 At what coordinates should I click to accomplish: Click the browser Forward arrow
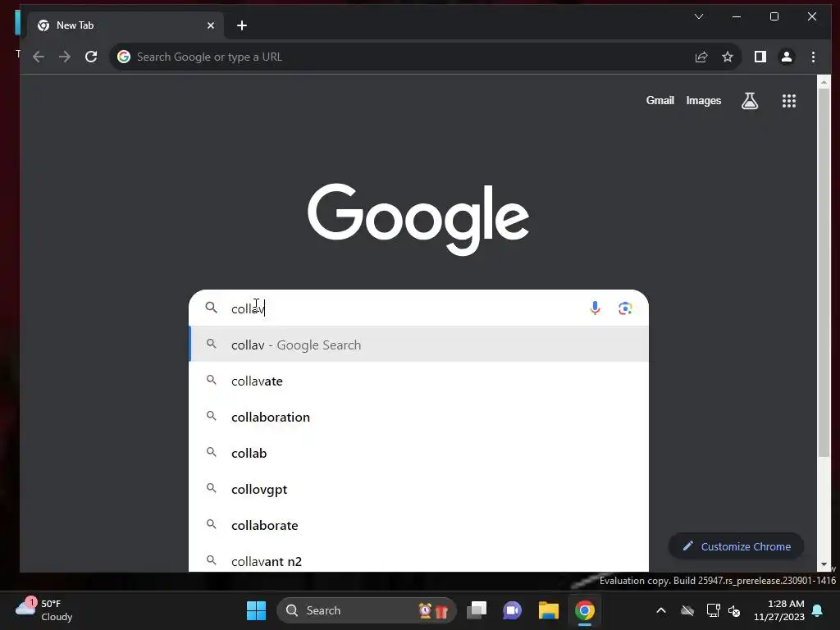(65, 57)
